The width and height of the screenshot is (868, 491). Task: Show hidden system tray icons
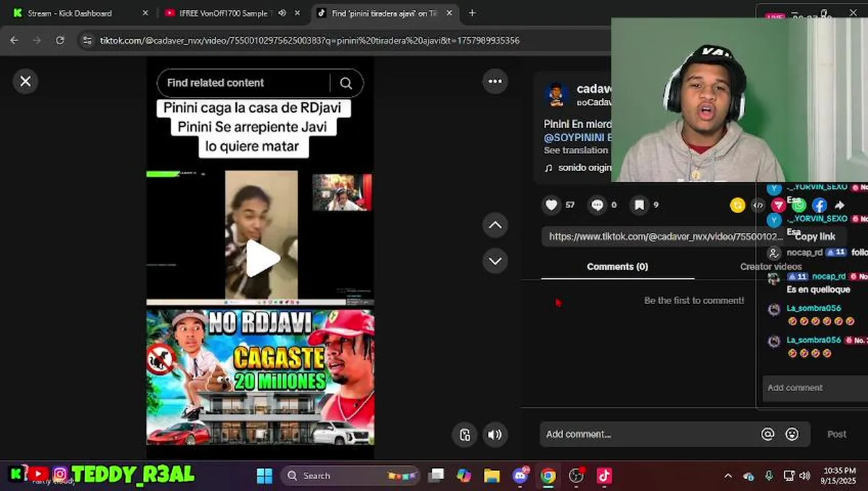[x=728, y=476]
